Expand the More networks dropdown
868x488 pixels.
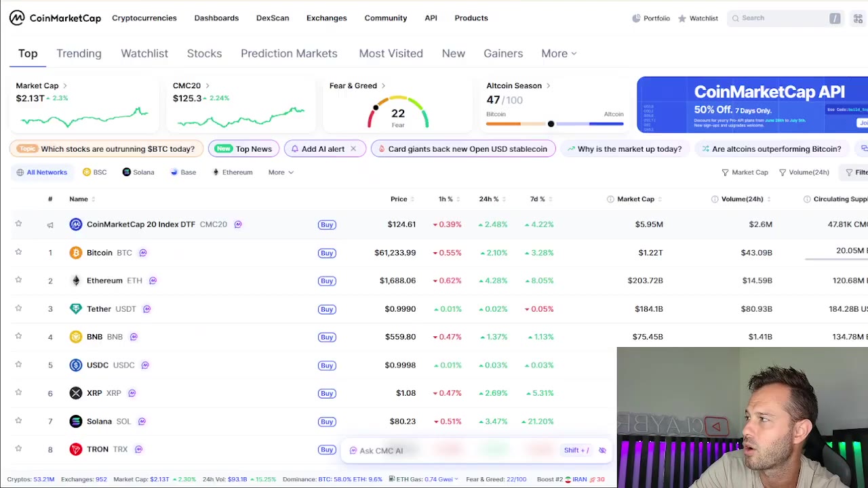[281, 172]
